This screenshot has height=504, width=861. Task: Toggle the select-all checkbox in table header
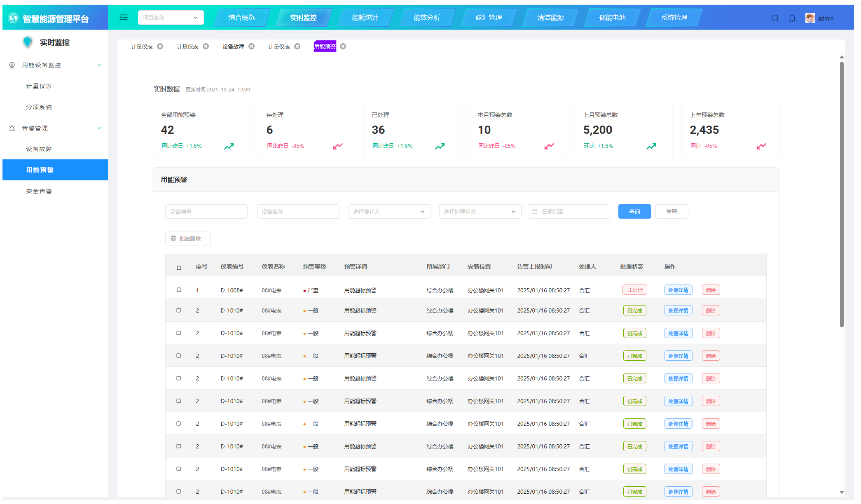[x=179, y=268]
